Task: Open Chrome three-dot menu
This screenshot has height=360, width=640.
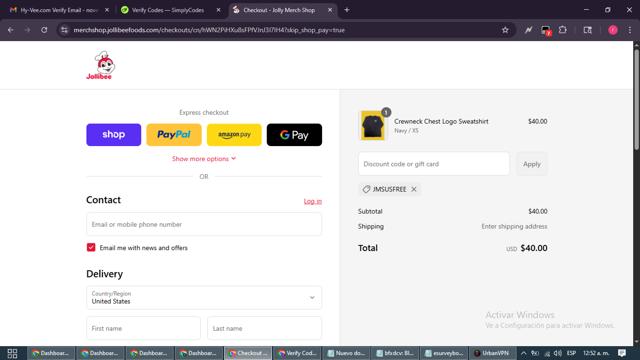Action: pyautogui.click(x=630, y=30)
